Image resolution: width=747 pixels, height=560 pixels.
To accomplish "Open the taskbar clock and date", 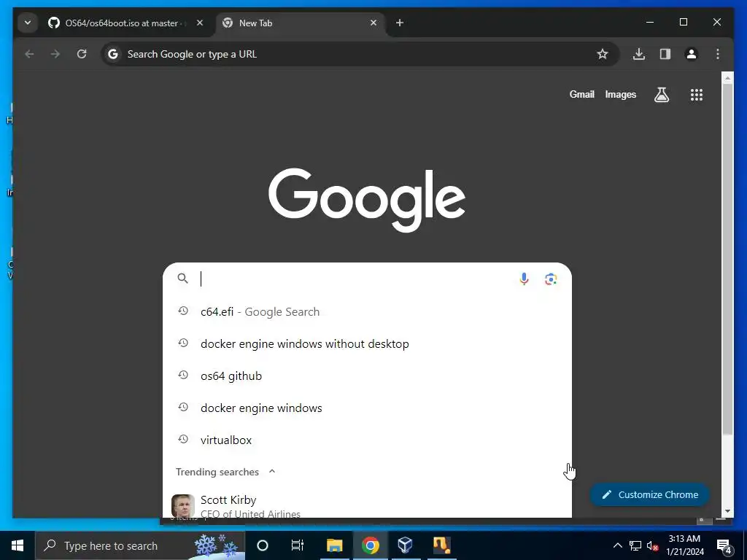I will click(684, 545).
